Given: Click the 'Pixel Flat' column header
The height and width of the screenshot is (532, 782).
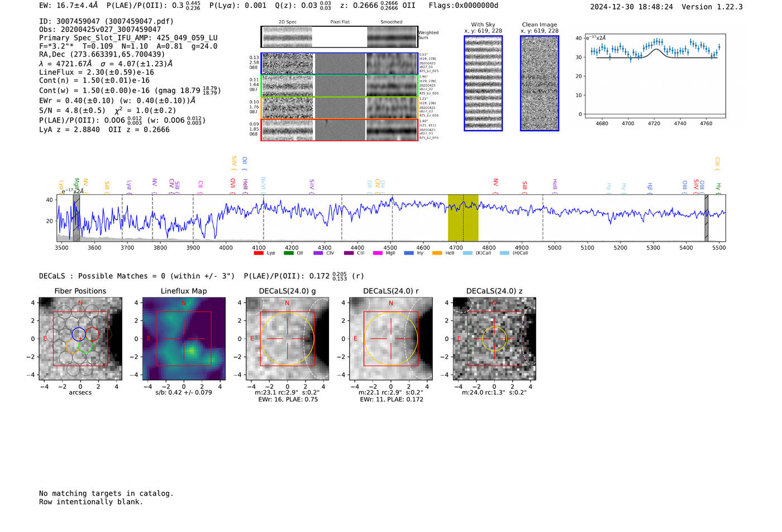Looking at the screenshot, I should click(340, 22).
